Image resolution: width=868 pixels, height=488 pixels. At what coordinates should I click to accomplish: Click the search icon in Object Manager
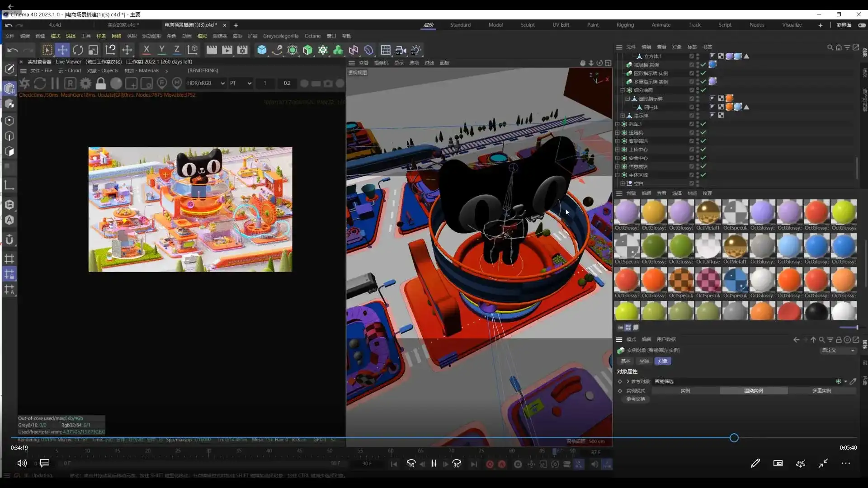[x=830, y=47]
